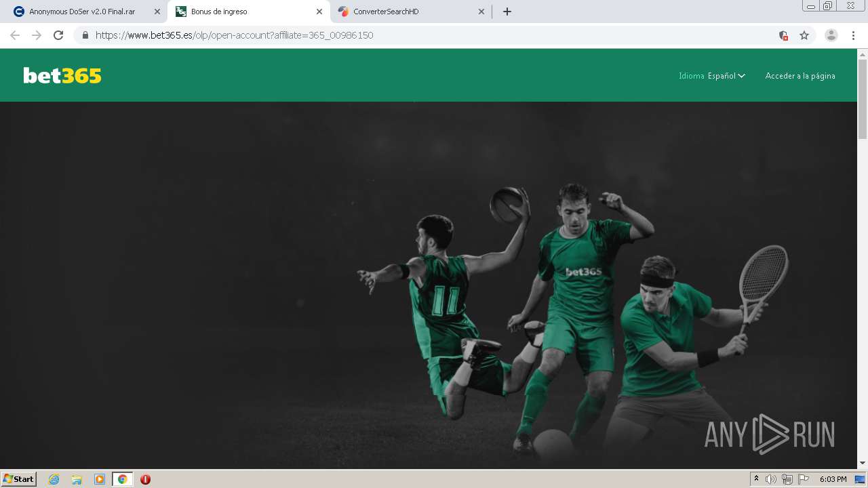Click the vertical scrollbar thumb
This screenshot has height=488, width=868.
[x=863, y=99]
